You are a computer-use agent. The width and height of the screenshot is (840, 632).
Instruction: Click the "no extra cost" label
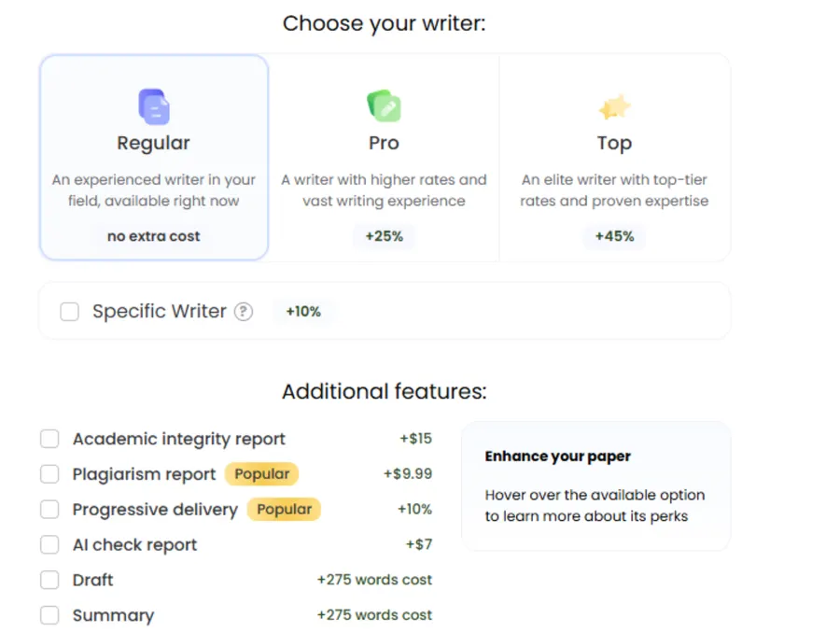pos(154,236)
